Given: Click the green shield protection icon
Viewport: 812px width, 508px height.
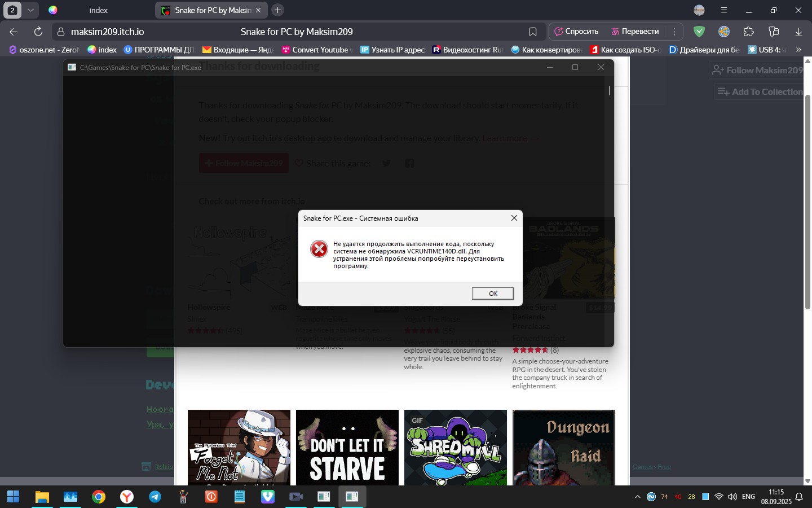Looking at the screenshot, I should tap(699, 32).
